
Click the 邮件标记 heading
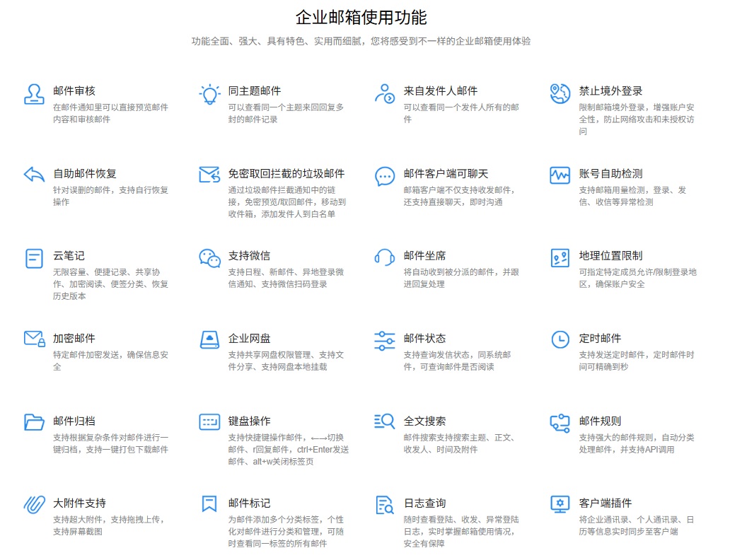pos(250,503)
